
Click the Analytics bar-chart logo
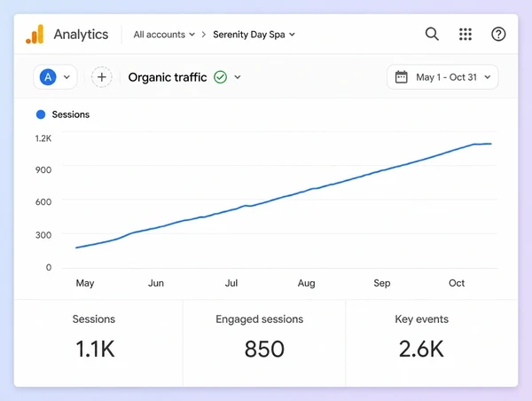click(x=35, y=35)
